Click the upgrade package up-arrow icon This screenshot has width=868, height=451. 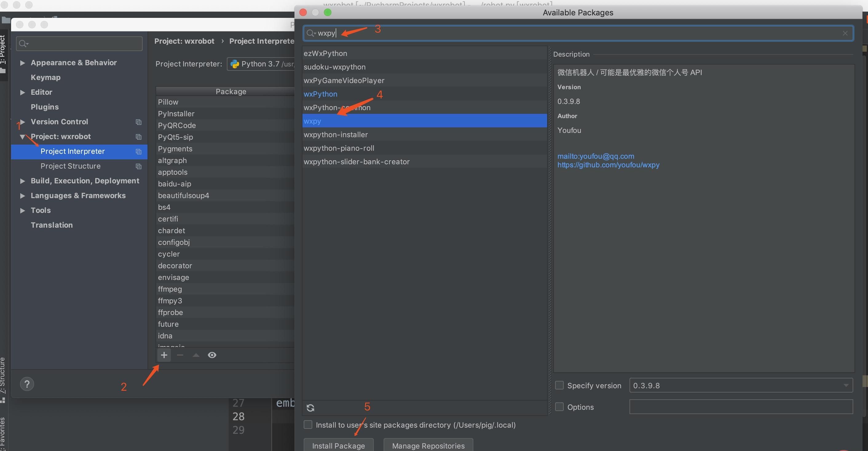pyautogui.click(x=196, y=355)
